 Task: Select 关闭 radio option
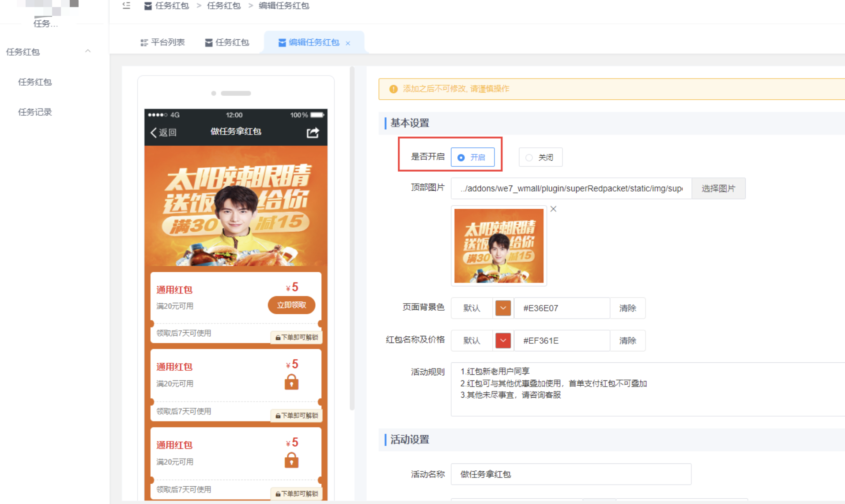tap(540, 157)
